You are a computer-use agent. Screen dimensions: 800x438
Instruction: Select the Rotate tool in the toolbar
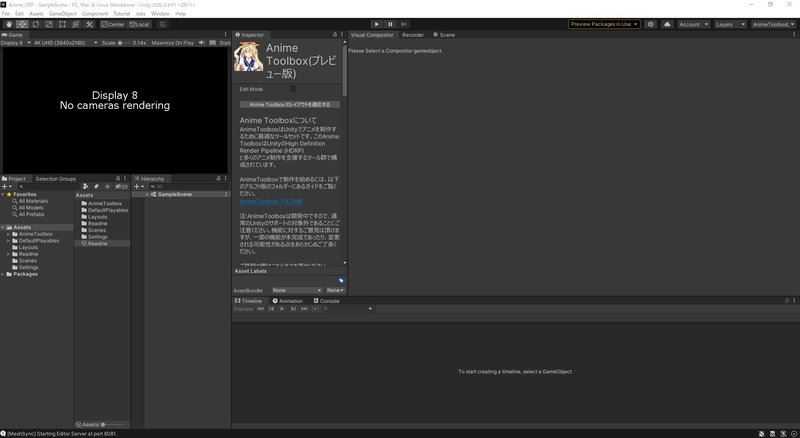36,25
